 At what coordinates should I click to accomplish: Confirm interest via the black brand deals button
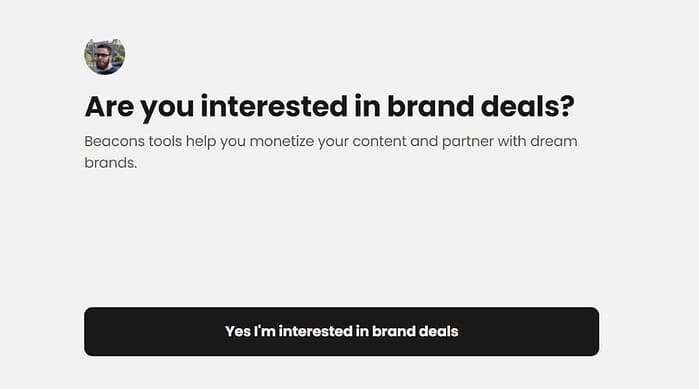(341, 332)
